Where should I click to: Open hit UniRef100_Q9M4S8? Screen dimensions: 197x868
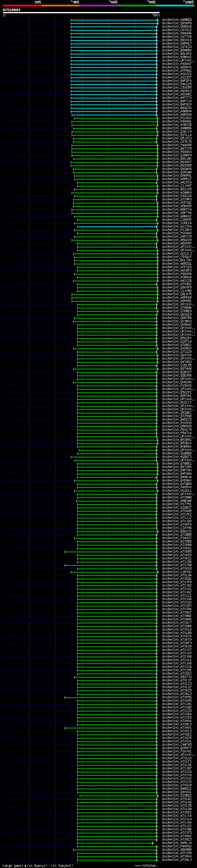pos(176,26)
